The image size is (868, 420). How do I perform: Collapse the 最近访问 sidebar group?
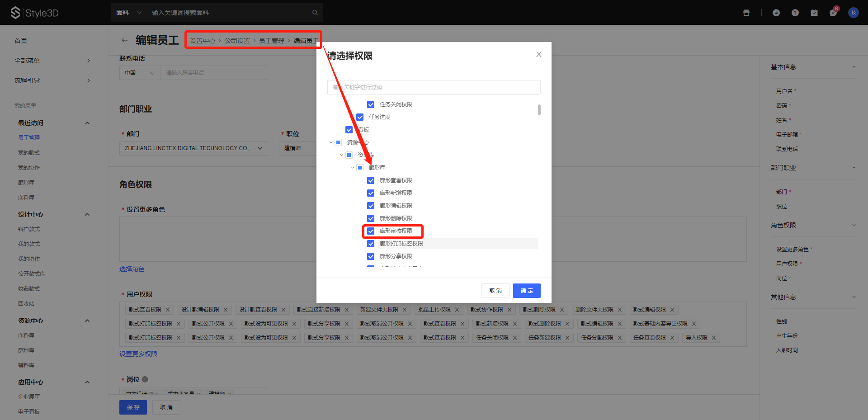(x=87, y=123)
